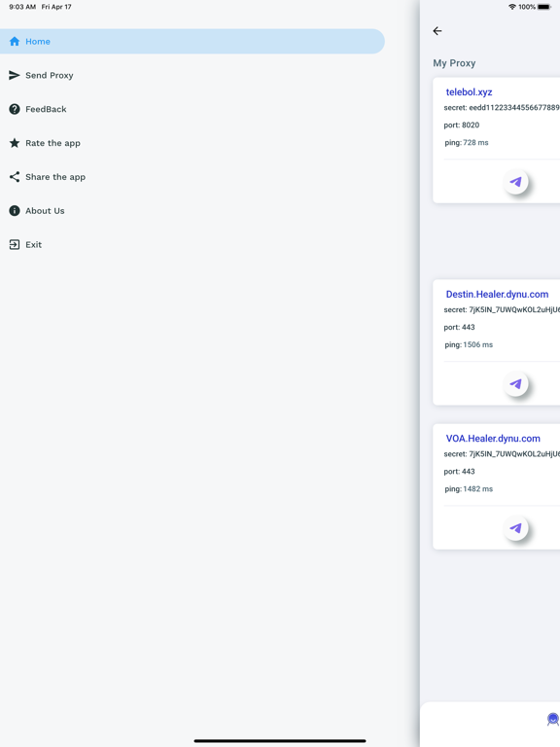
Task: Click the Exit door icon
Action: [x=15, y=244]
